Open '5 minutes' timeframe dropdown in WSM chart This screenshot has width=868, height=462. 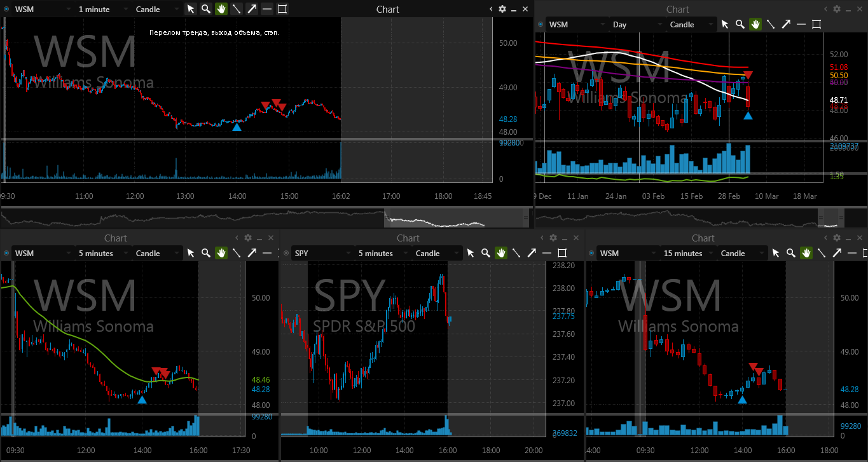pos(103,254)
